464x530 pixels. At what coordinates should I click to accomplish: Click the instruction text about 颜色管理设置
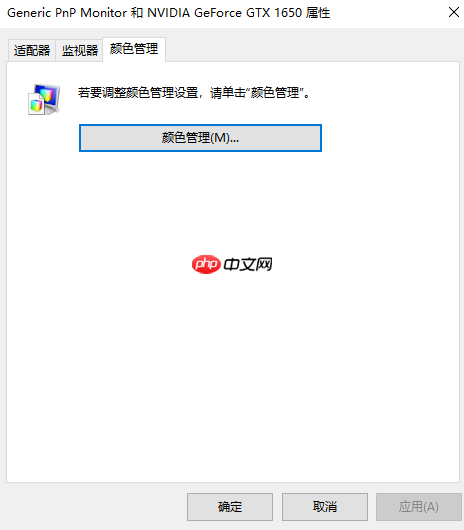tap(193, 93)
